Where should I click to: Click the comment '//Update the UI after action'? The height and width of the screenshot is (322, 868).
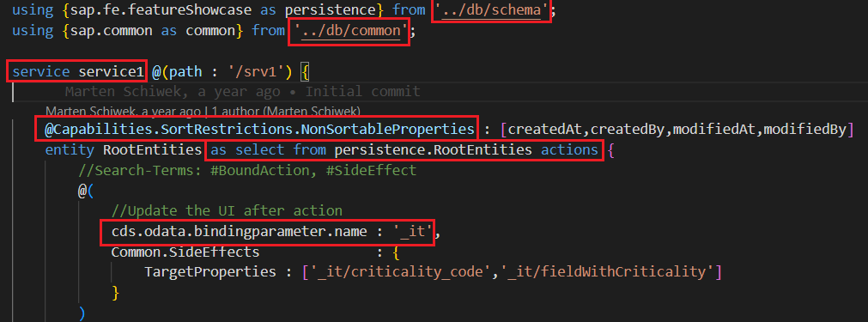[x=227, y=210]
